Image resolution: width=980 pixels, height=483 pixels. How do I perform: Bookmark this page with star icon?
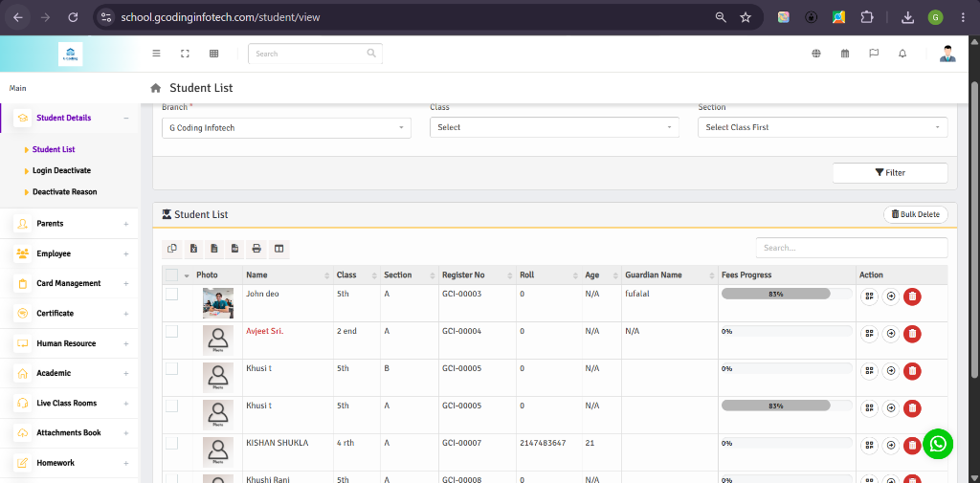746,17
